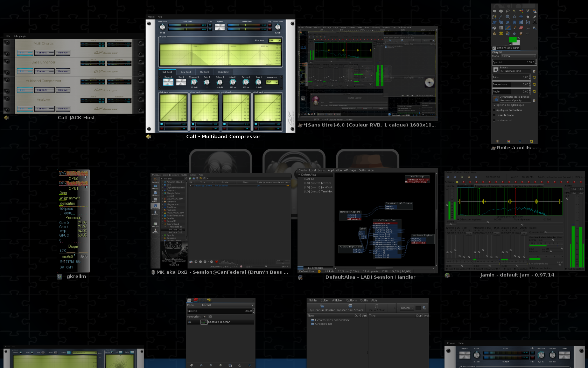Image resolution: width=588 pixels, height=368 pixels.
Task: Pick the Zoom magnifier tool in toolbox
Action: (507, 16)
